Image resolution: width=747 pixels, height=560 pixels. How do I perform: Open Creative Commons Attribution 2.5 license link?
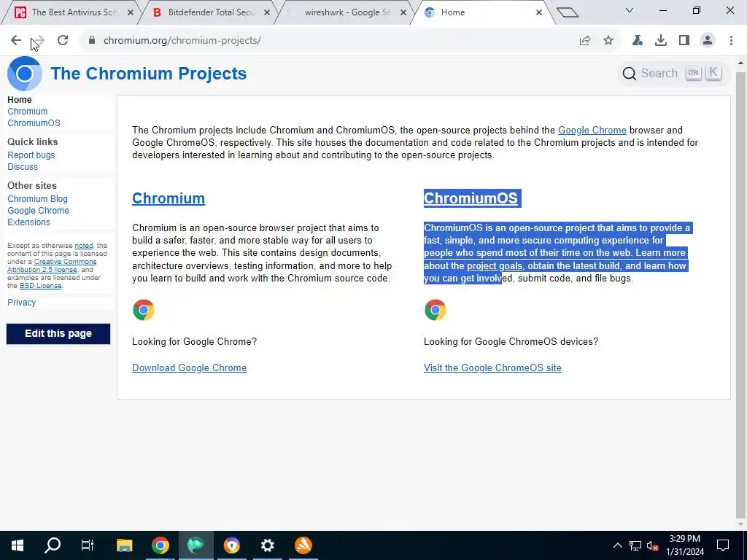[52, 265]
